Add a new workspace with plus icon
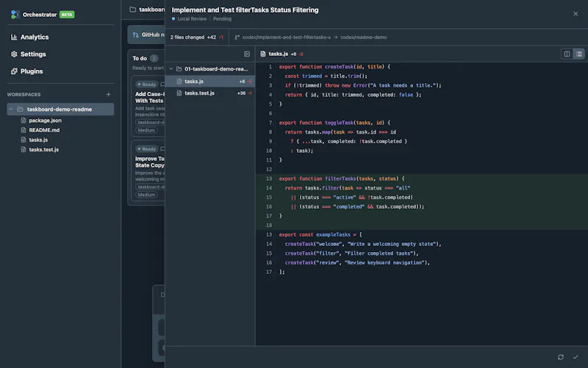The image size is (588, 368). [x=108, y=95]
